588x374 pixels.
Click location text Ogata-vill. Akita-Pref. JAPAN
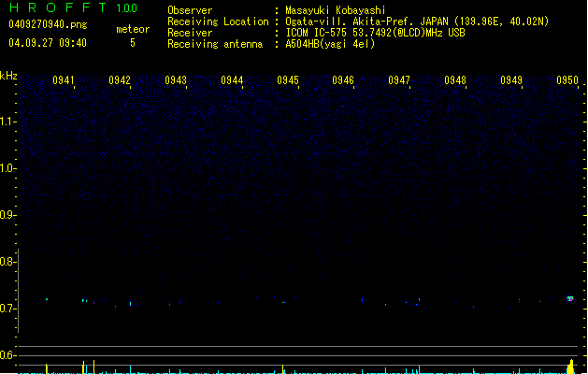(x=366, y=22)
